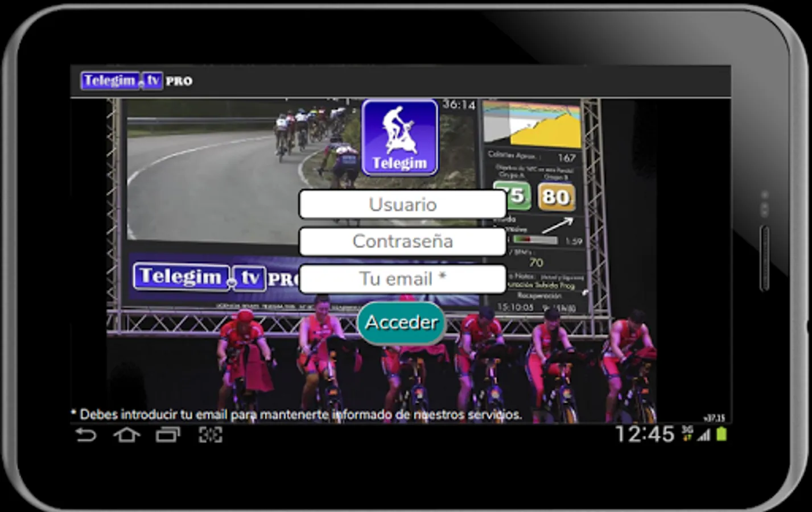Viewport: 812px width, 512px height.
Task: Check the battery status icon
Action: pos(722,435)
